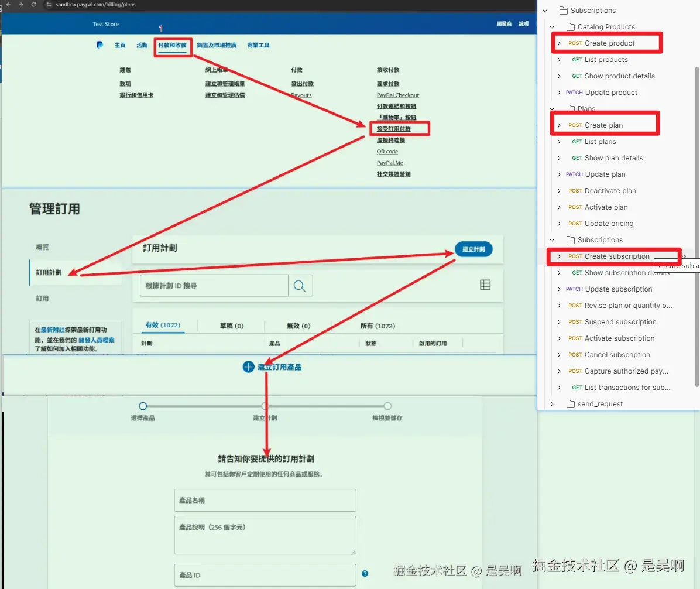This screenshot has height=589, width=700.
Task: Open the POST Deactivate plan request
Action: tap(602, 191)
